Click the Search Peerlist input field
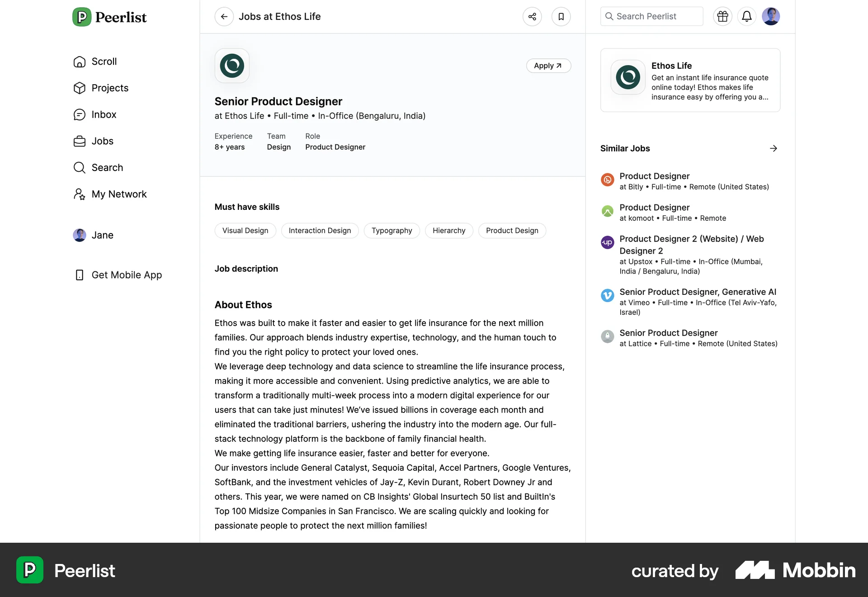 tap(651, 16)
